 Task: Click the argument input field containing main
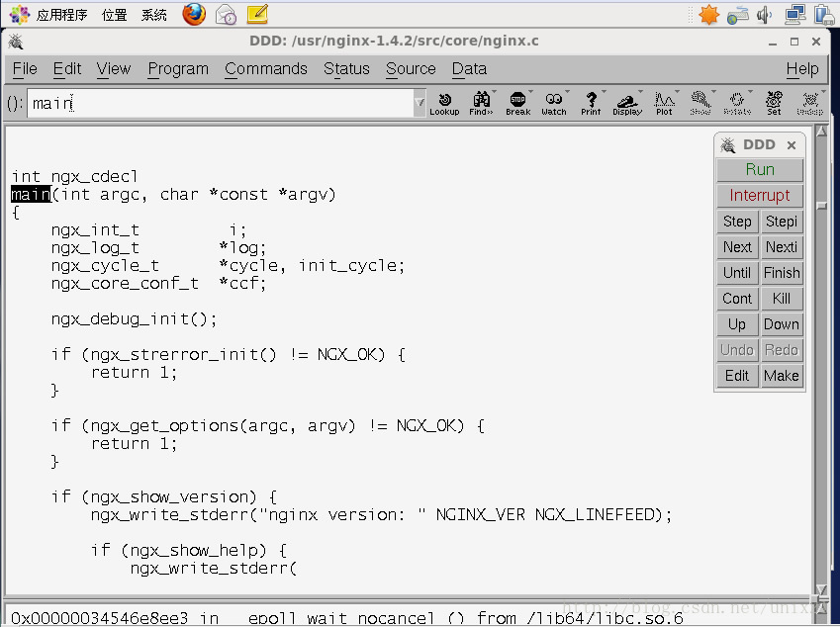click(x=220, y=103)
